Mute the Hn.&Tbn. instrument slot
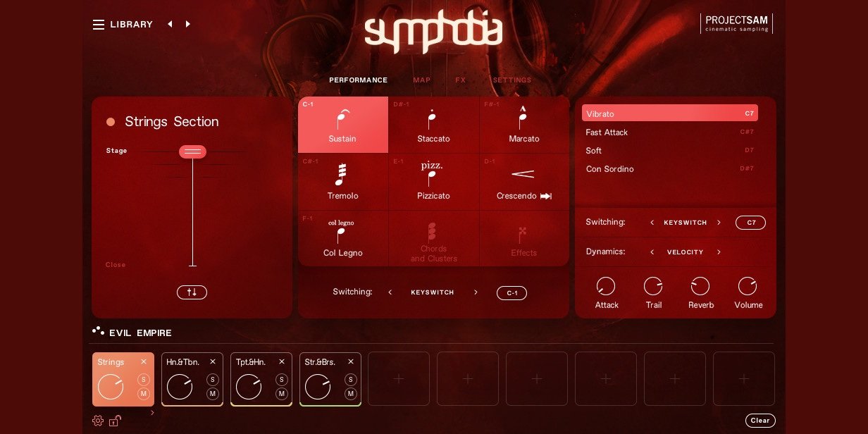This screenshot has width=868, height=434. tap(212, 395)
